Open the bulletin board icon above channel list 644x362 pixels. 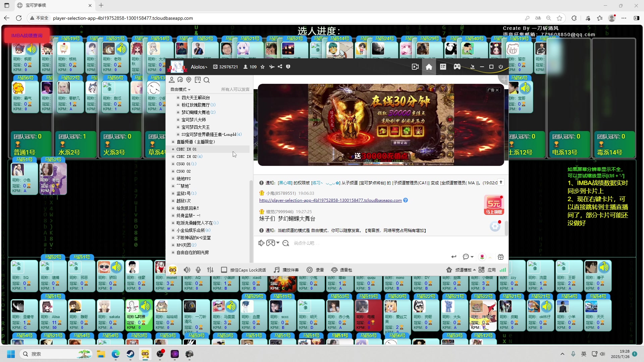click(x=198, y=80)
